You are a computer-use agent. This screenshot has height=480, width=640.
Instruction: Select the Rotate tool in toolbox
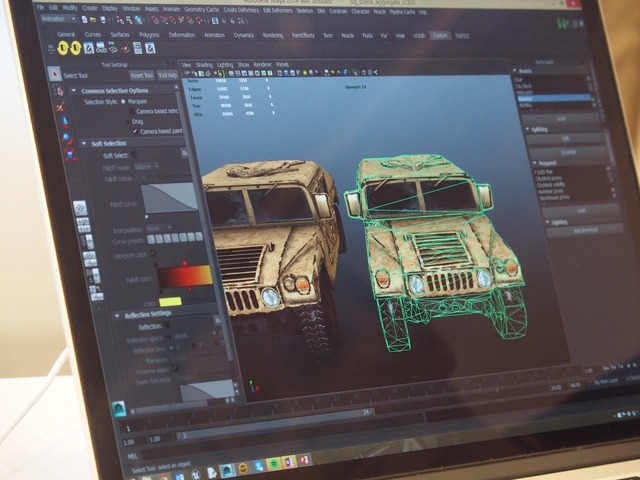67,139
